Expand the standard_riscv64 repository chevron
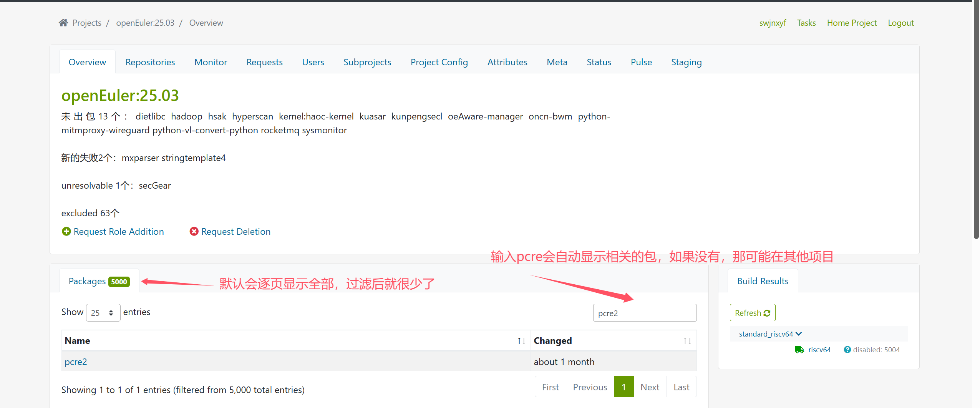This screenshot has width=980, height=408. coord(799,334)
